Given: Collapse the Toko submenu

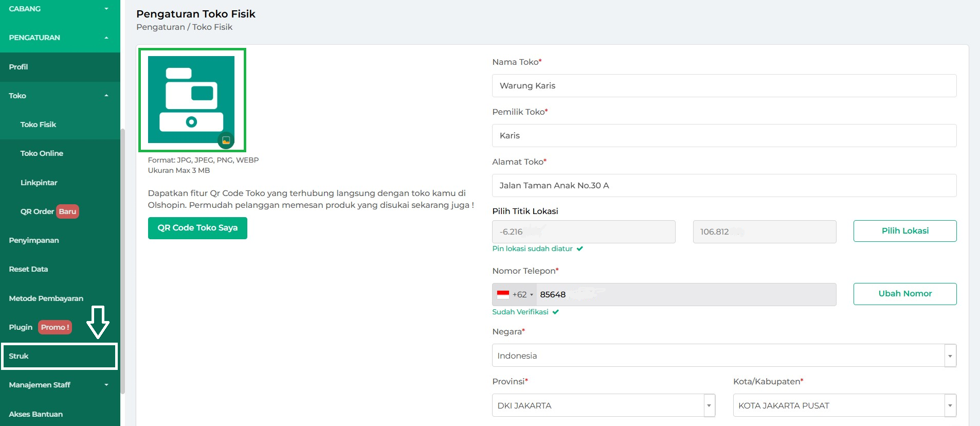Looking at the screenshot, I should pyautogui.click(x=60, y=96).
